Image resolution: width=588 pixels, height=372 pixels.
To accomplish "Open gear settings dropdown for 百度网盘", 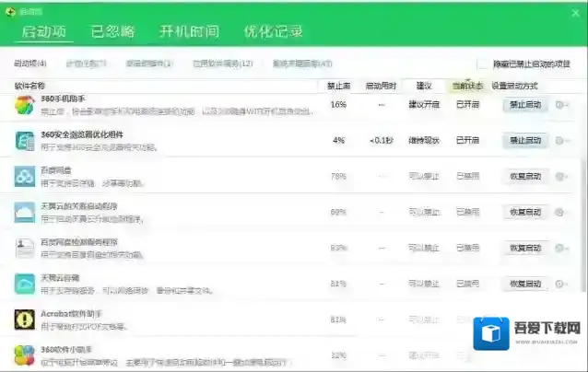I will tap(561, 177).
